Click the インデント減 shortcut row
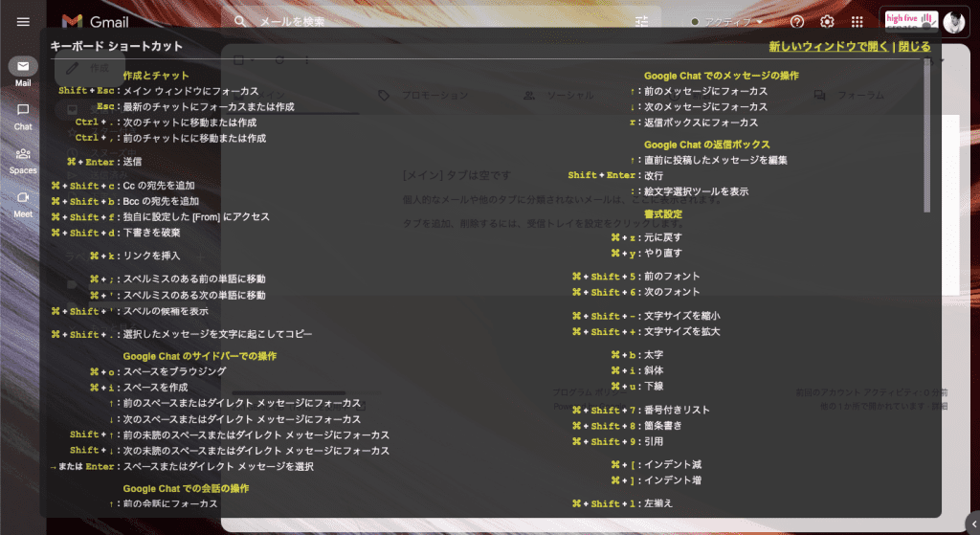980x535 pixels. click(x=656, y=464)
